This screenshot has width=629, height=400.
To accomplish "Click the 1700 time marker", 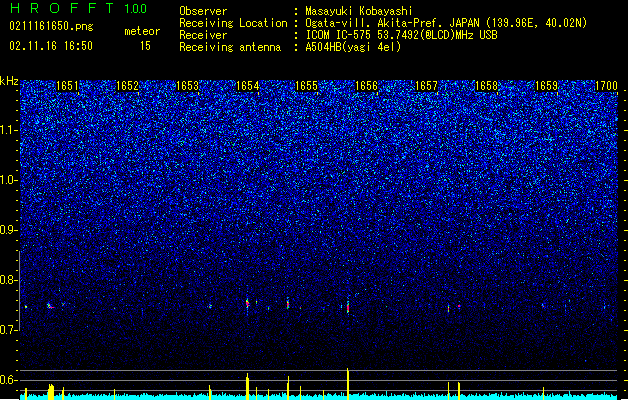I will point(606,86).
